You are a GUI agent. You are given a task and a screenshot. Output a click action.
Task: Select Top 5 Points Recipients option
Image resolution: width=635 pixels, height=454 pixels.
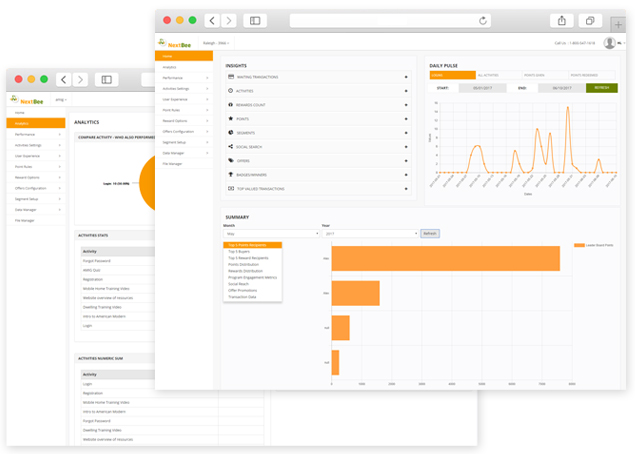click(252, 245)
